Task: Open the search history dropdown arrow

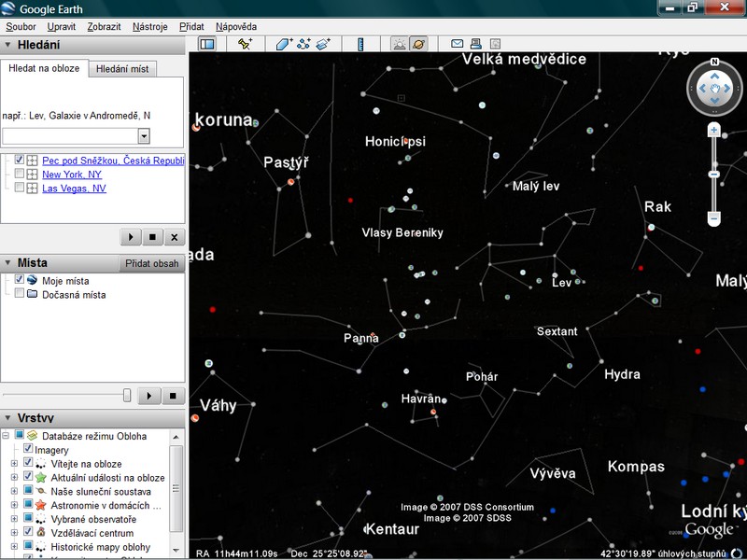Action: click(x=144, y=136)
